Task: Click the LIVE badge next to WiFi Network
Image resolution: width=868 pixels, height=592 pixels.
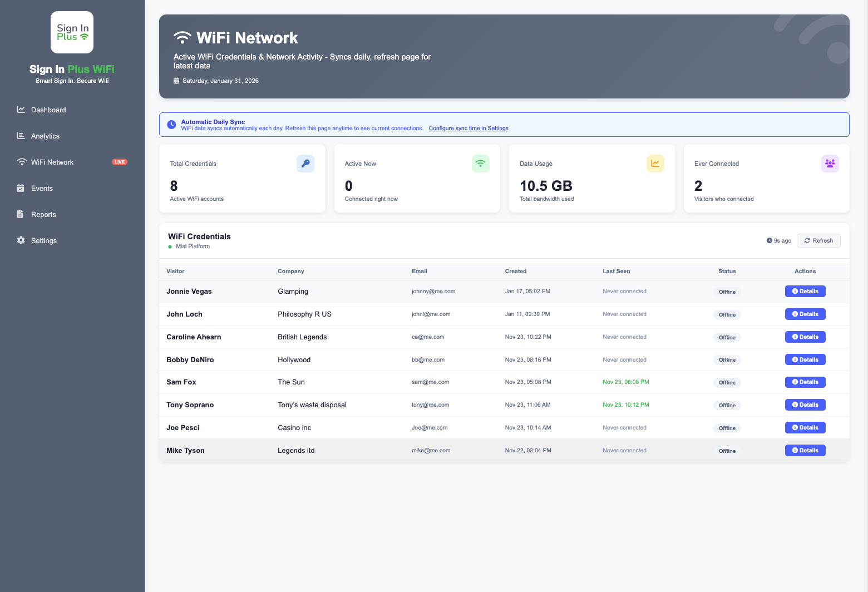Action: [x=119, y=162]
